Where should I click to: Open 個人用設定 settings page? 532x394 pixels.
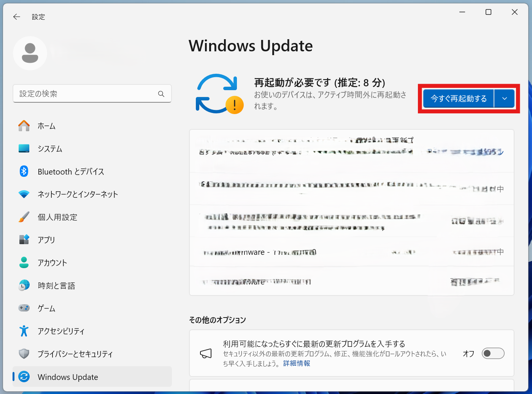92,217
